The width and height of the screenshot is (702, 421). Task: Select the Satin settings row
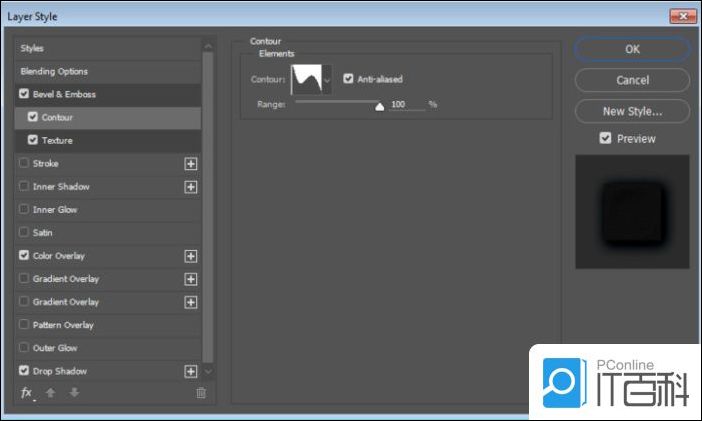coord(108,233)
